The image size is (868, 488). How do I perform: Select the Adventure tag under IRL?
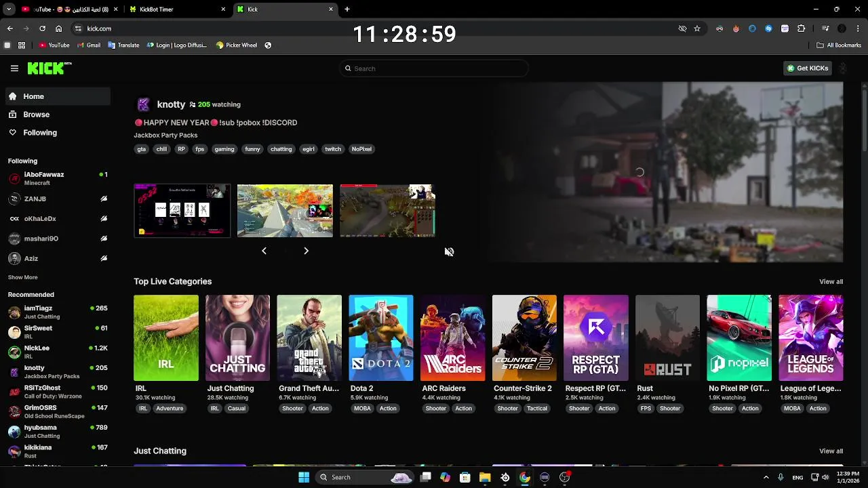[x=170, y=409]
